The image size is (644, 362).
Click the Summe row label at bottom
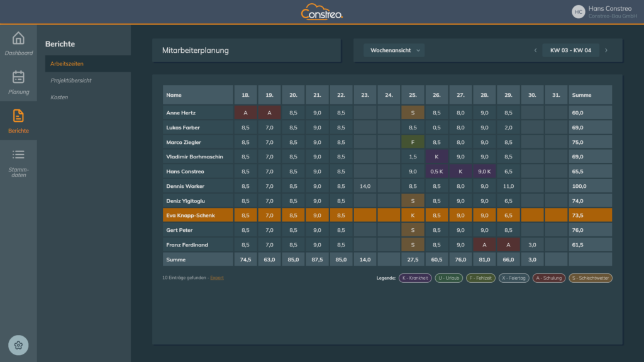coord(198,260)
